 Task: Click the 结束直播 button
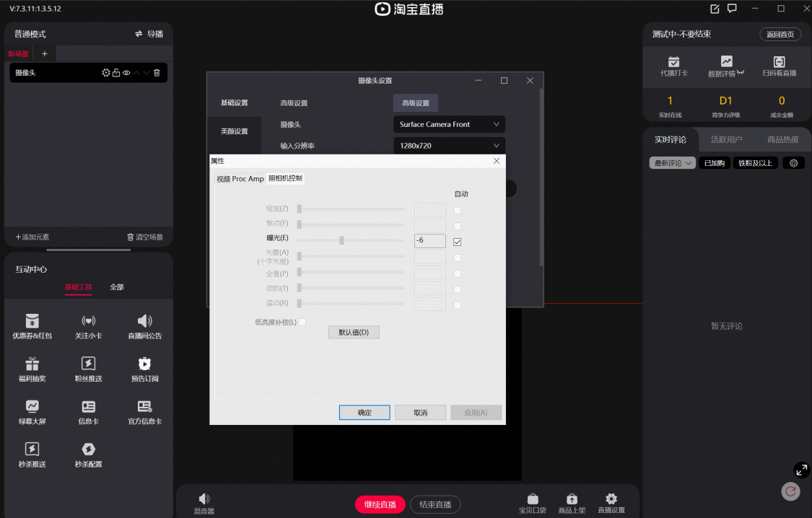[435, 504]
